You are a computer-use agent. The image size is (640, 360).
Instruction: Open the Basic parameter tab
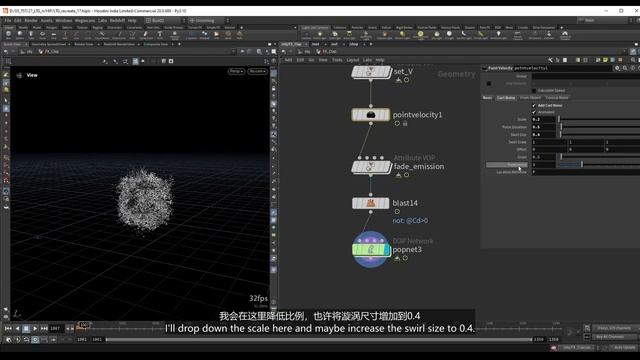tap(488, 98)
